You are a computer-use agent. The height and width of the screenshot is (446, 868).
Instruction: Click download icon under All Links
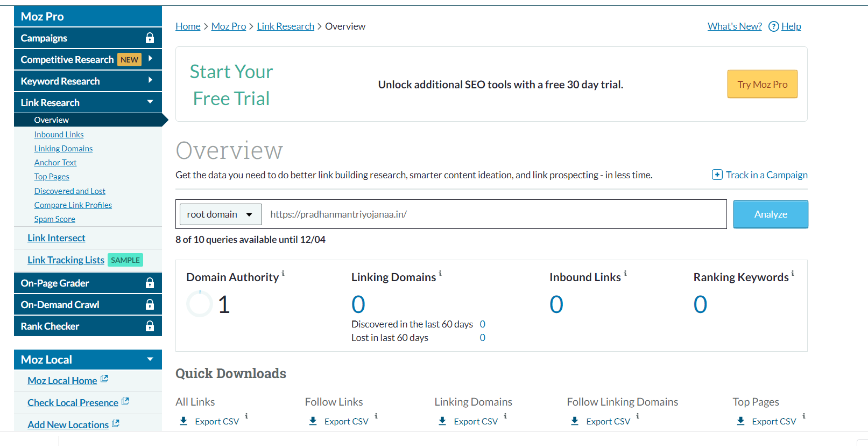[x=184, y=421]
